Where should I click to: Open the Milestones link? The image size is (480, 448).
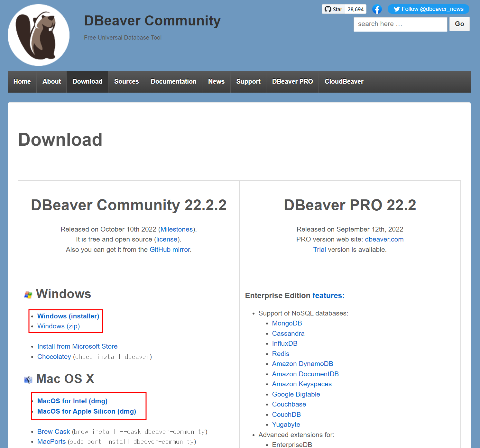(177, 229)
